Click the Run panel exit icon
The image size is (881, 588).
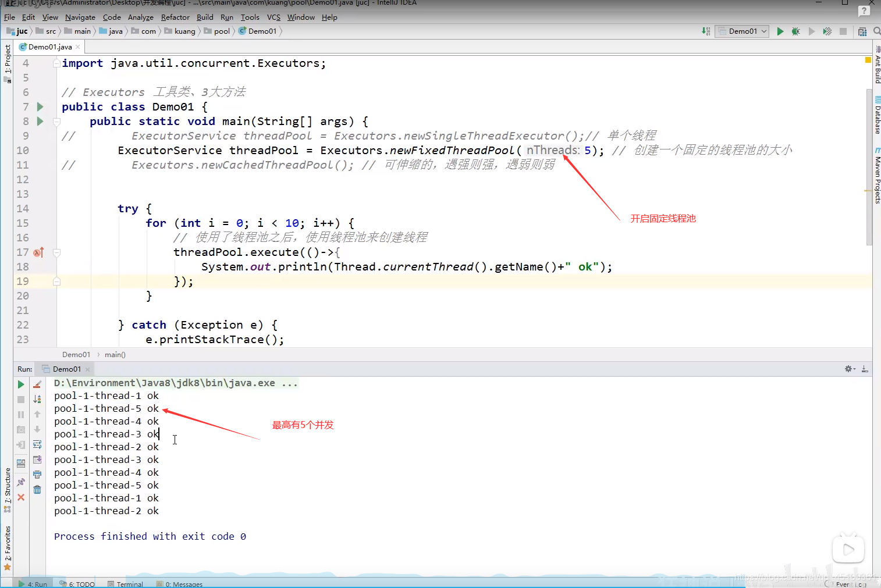21,445
